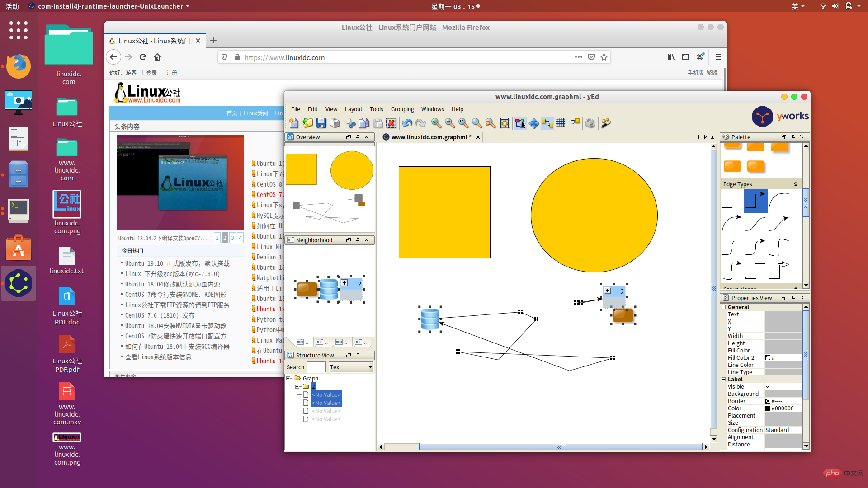This screenshot has width=868, height=488.
Task: Open the Tools menu in yEd
Action: coord(376,109)
